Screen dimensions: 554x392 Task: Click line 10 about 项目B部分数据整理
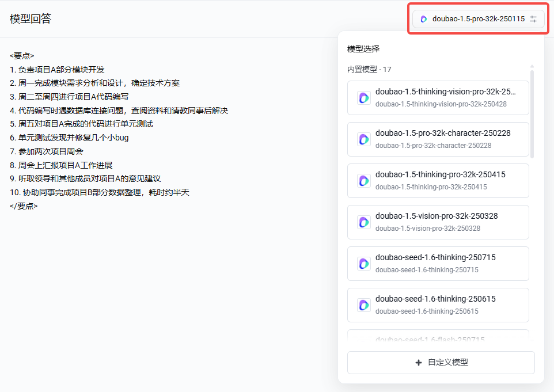[99, 192]
